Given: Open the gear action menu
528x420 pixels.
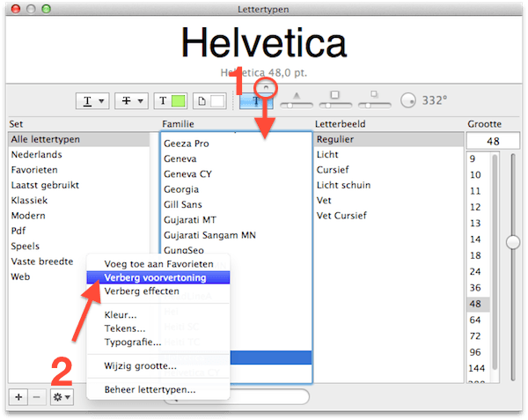Looking at the screenshot, I should pyautogui.click(x=62, y=397).
